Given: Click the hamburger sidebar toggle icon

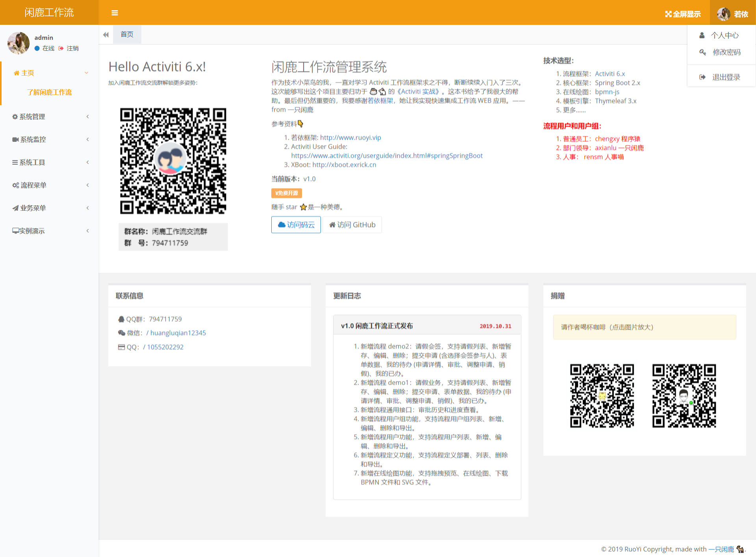Looking at the screenshot, I should point(115,13).
